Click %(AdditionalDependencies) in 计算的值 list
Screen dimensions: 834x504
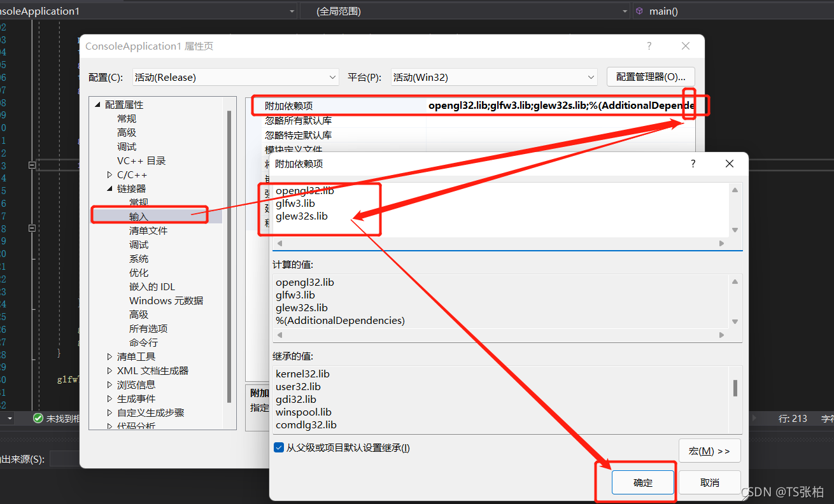coord(340,320)
